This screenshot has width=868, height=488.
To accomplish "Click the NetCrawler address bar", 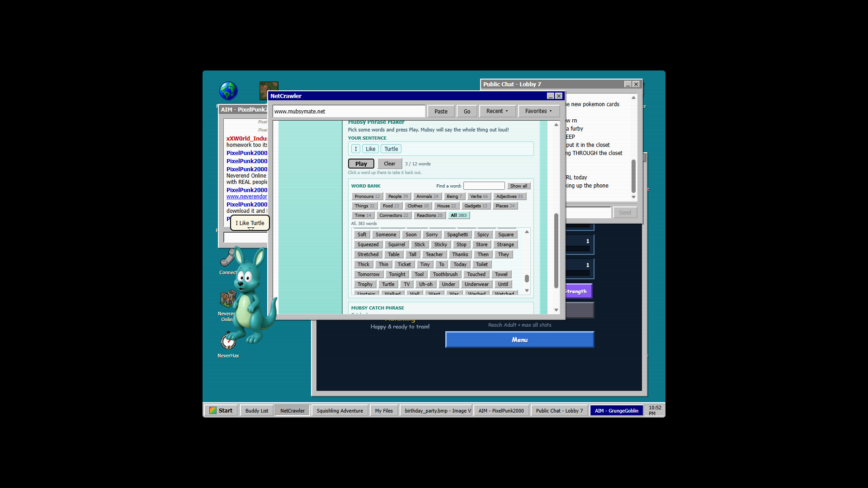I will click(x=349, y=111).
